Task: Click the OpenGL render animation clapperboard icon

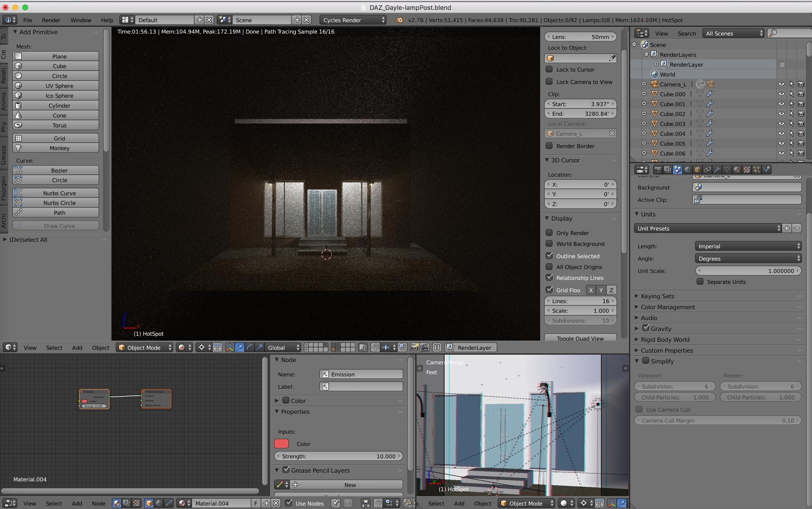Action: 425,347
